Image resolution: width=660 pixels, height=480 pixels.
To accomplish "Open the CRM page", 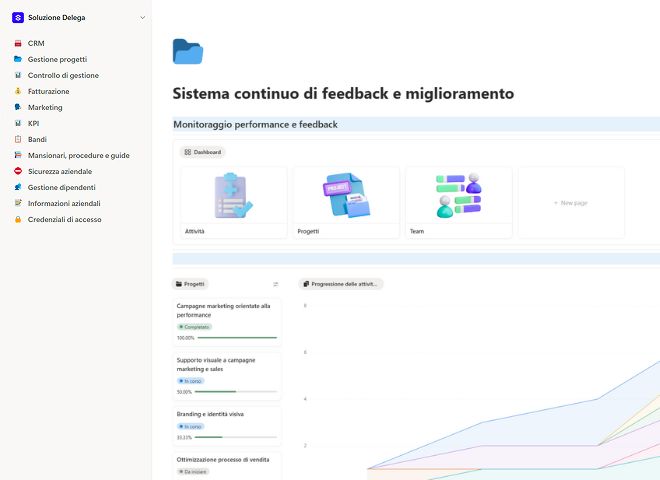I will click(x=36, y=43).
